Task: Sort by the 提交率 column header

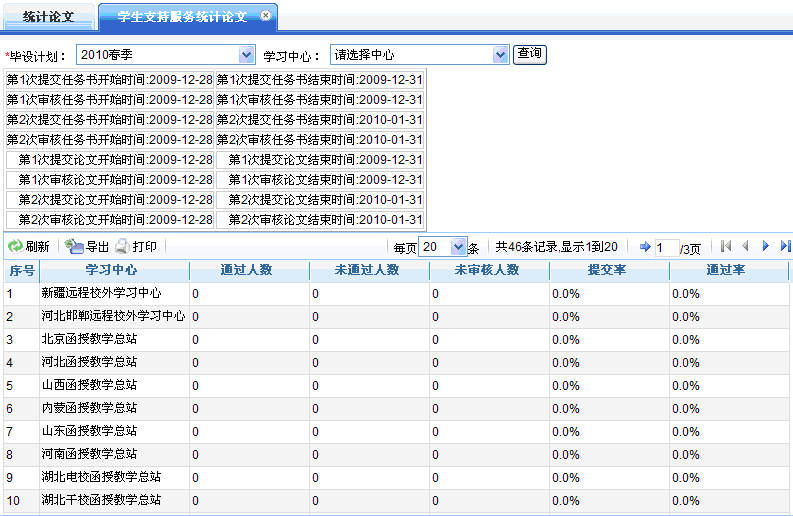Action: click(x=609, y=270)
